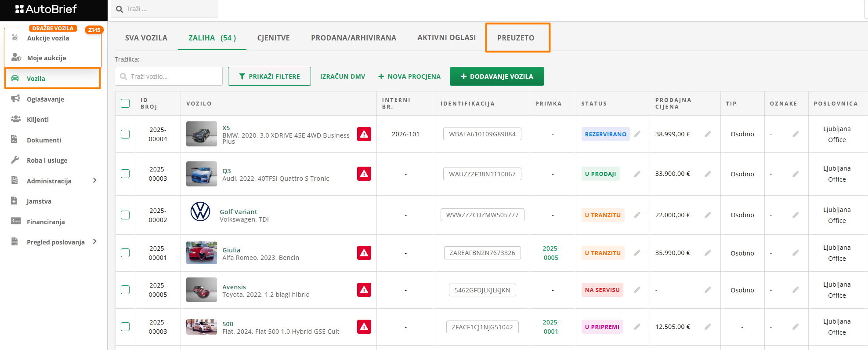Edit the 33.900,00 € price with pencil icon
This screenshot has width=868, height=350.
coord(708,174)
